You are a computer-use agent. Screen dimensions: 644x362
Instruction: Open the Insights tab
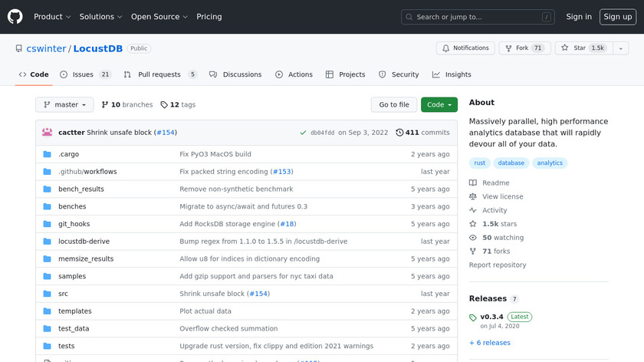[x=452, y=74]
